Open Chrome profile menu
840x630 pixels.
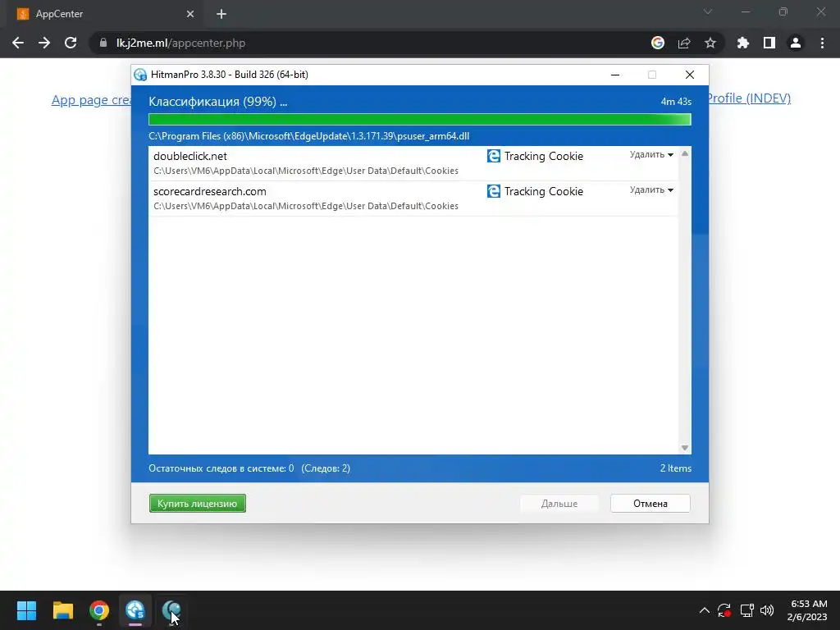[796, 43]
